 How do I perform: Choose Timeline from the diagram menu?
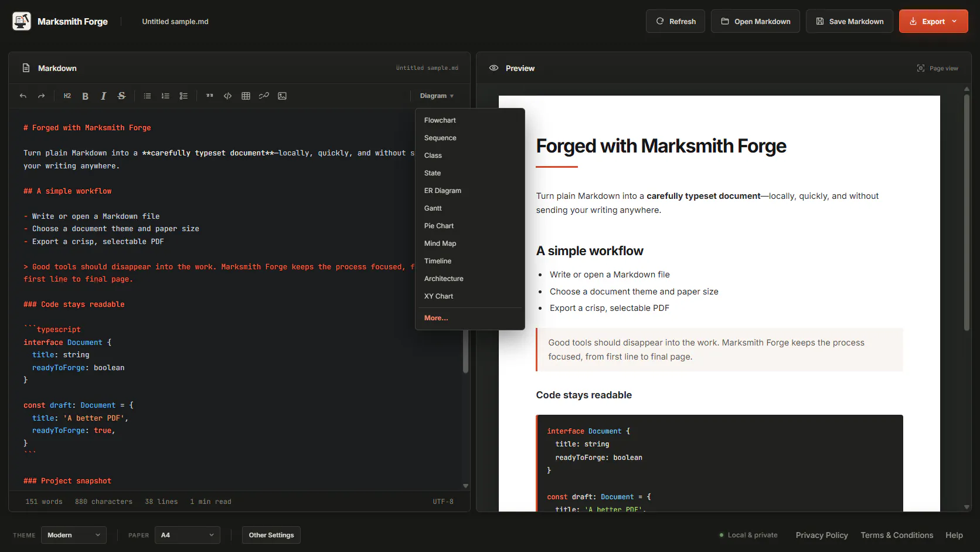(x=470, y=261)
